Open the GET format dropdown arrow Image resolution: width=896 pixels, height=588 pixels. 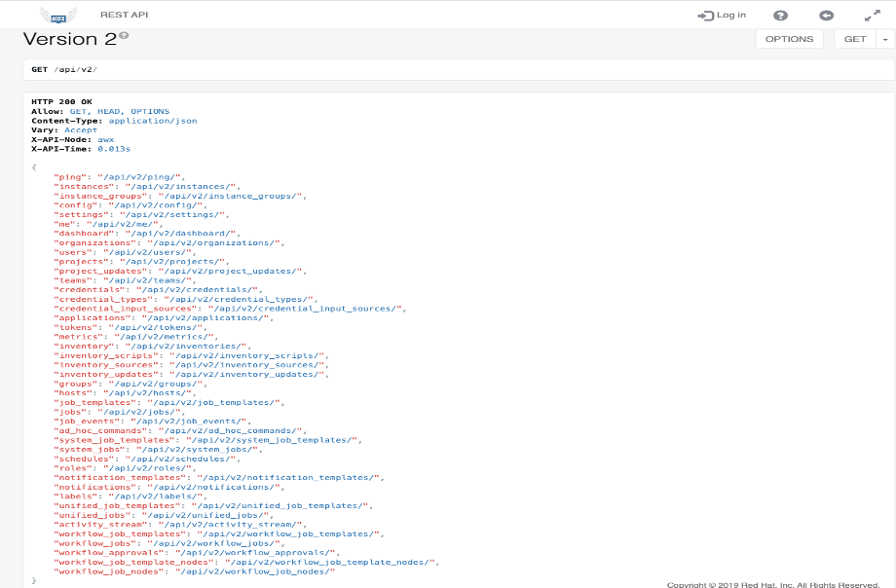coord(885,40)
